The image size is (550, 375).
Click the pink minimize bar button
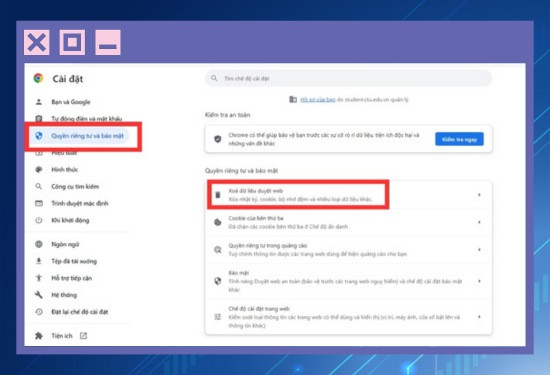(108, 42)
